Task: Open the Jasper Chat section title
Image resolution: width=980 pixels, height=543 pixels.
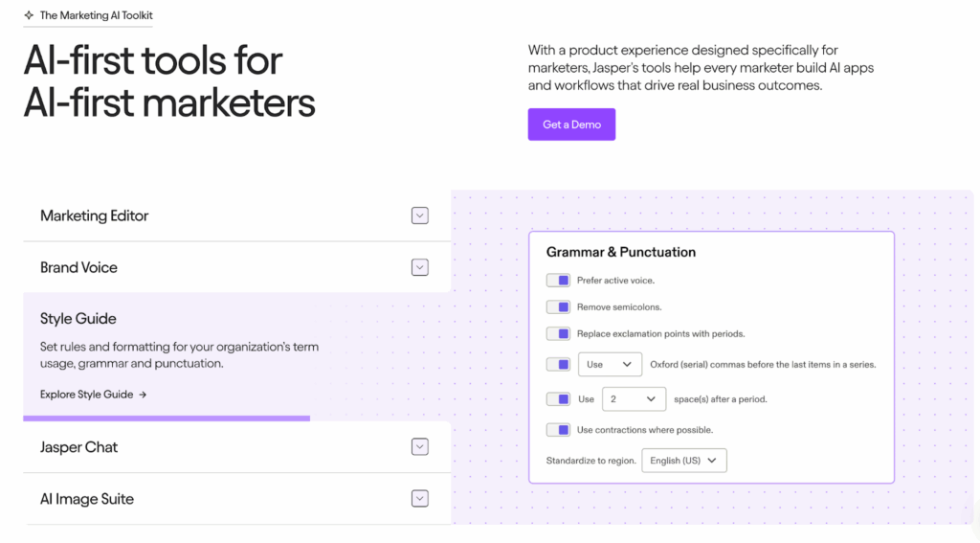Action: [x=78, y=447]
